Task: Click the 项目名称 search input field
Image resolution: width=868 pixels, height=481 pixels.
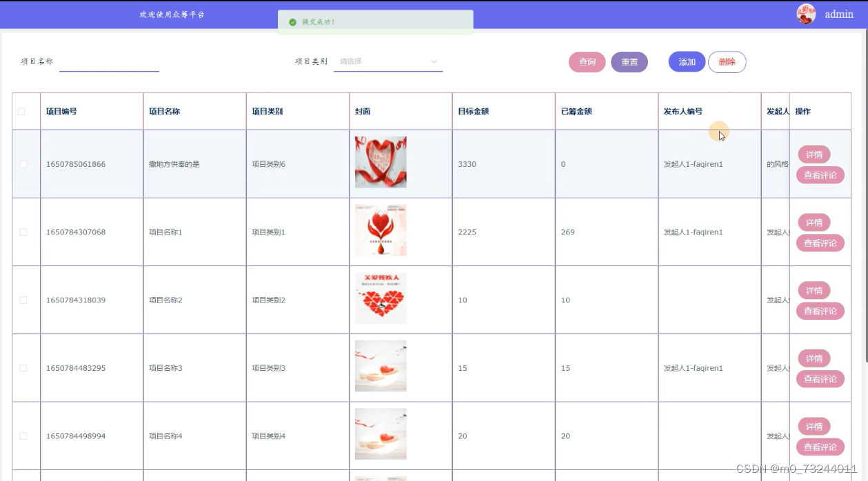Action: (109, 61)
